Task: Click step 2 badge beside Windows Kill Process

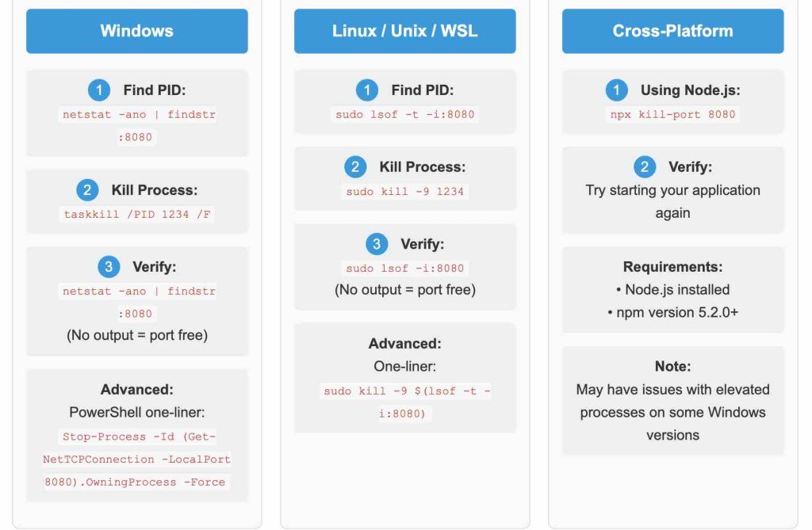Action: pos(87,190)
